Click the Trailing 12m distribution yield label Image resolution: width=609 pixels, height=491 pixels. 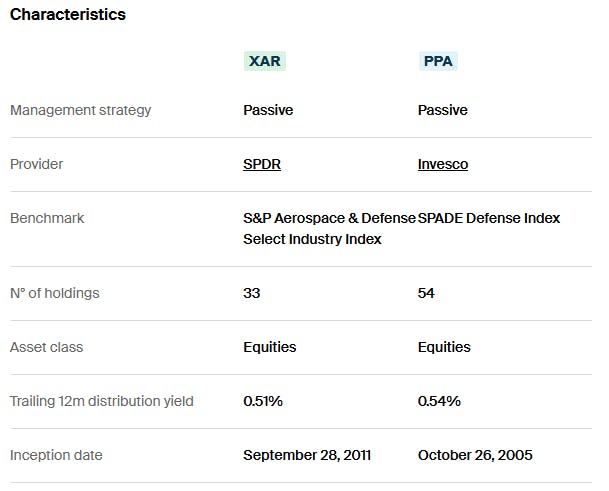tap(102, 401)
